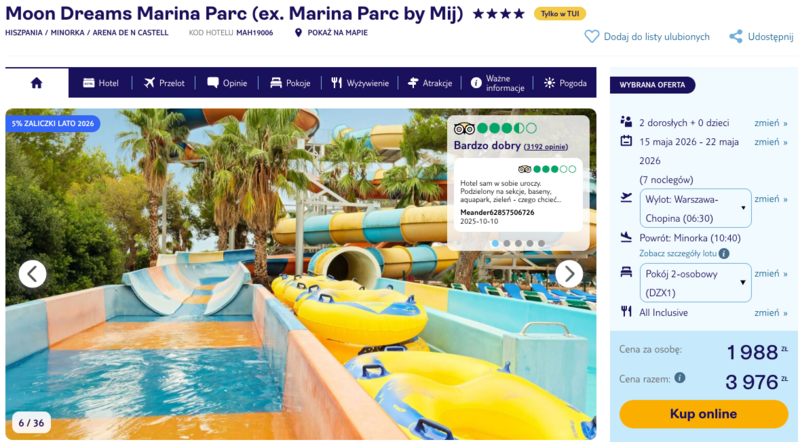The height and width of the screenshot is (442, 800).
Task: Select the last review carousel dot
Action: (x=541, y=243)
